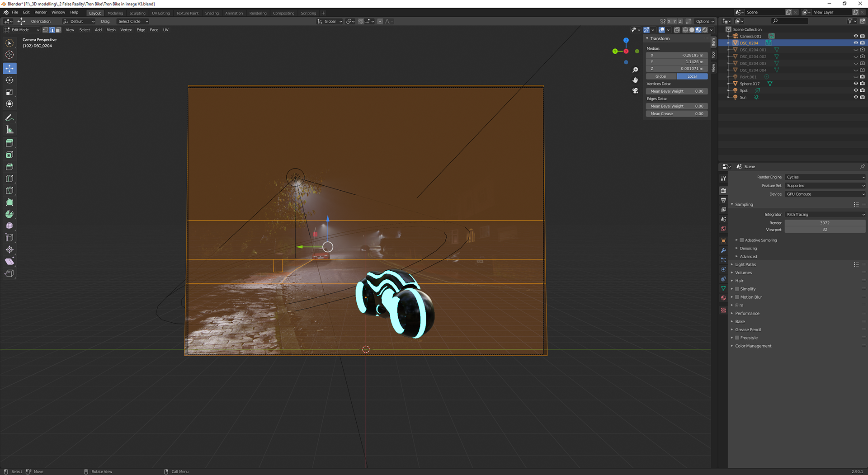
Task: Switch to face select mode
Action: click(x=58, y=30)
